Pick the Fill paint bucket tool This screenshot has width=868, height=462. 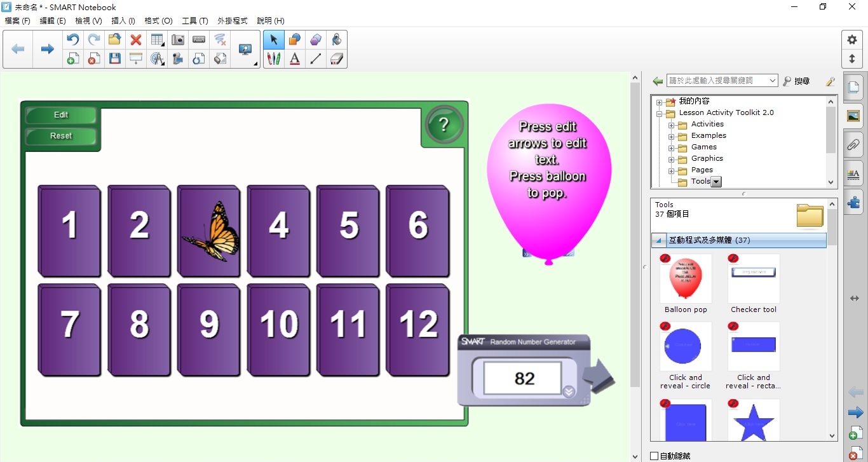[337, 39]
